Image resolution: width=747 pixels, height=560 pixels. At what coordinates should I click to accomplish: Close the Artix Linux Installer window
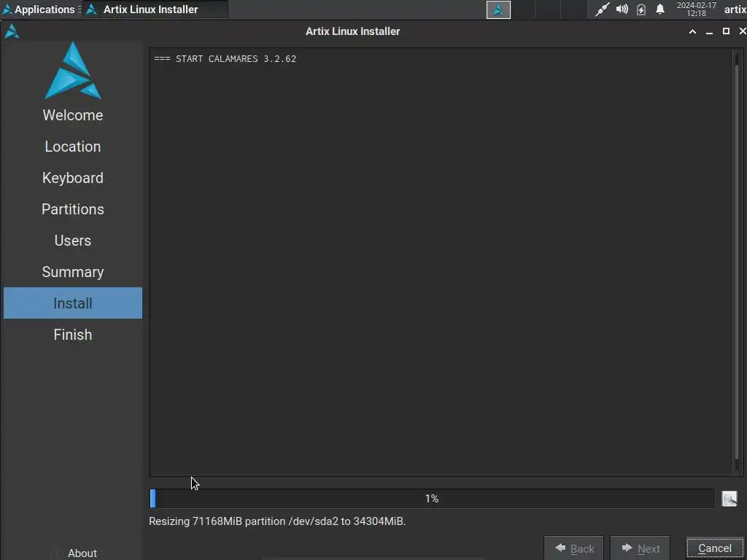[742, 31]
